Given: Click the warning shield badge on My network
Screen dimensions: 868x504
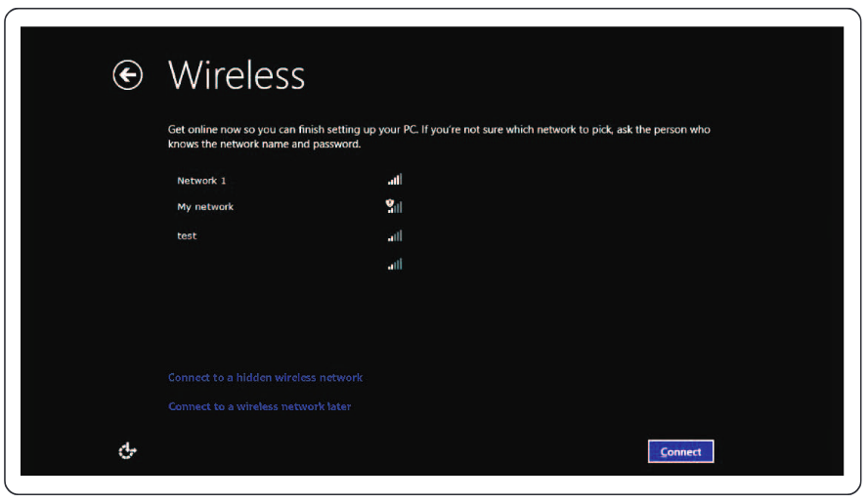Looking at the screenshot, I should (x=390, y=204).
